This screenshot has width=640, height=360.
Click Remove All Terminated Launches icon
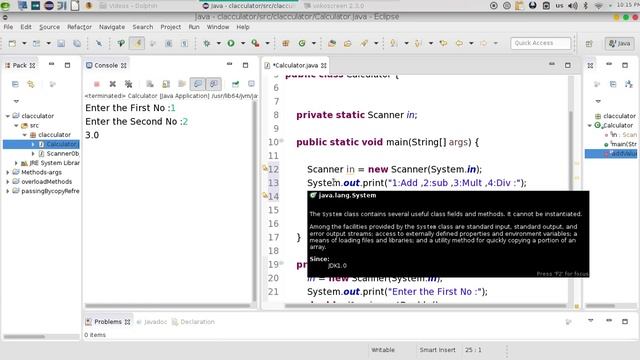click(x=129, y=84)
